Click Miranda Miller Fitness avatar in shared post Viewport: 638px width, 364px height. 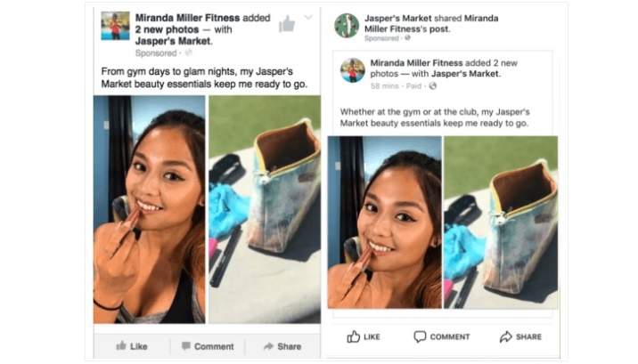[352, 70]
